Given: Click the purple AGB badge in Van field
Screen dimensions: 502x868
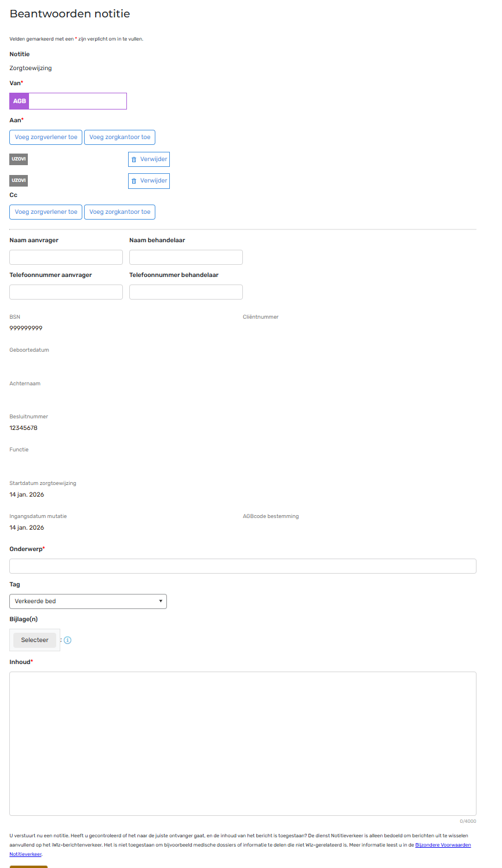Looking at the screenshot, I should pos(19,101).
